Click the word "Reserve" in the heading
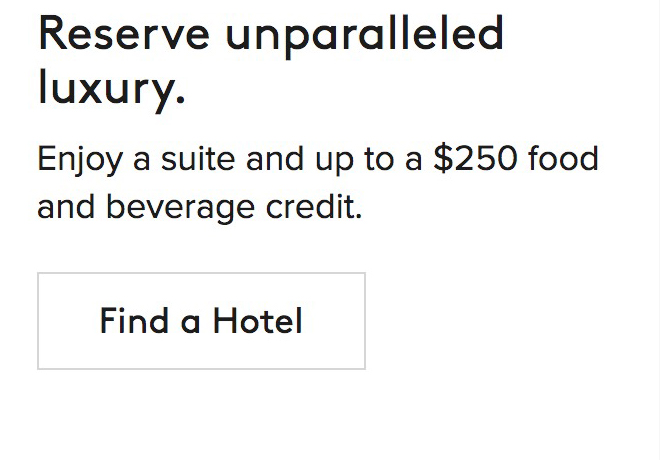Viewport: 660px width, 460px height. [124, 34]
